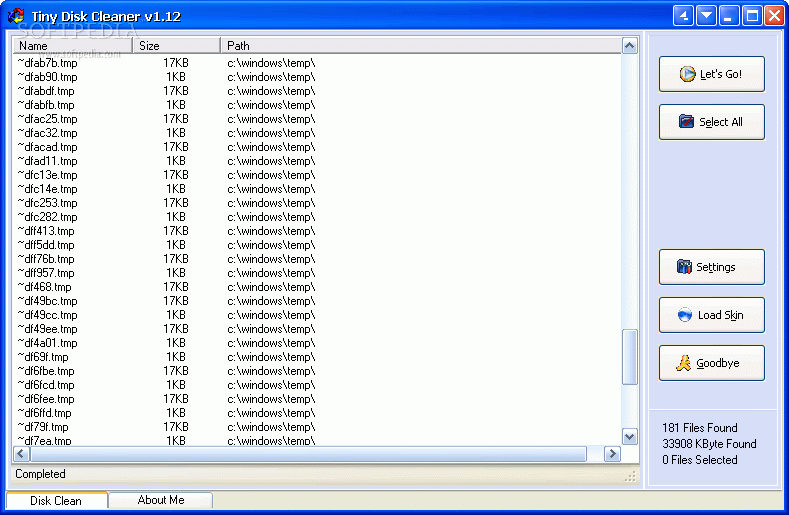Select file ~dfacad.tmp
The width and height of the screenshot is (789, 515).
48,147
